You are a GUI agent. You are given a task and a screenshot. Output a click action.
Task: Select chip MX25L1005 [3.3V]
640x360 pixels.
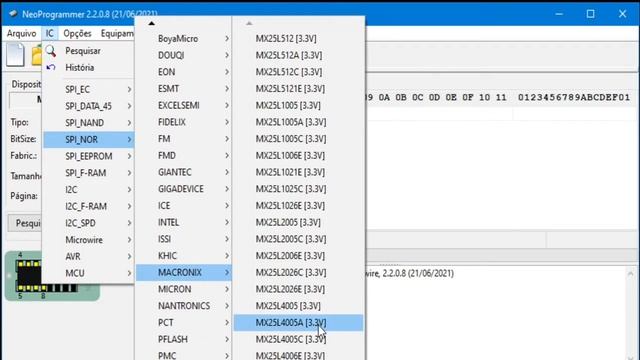coord(298,105)
